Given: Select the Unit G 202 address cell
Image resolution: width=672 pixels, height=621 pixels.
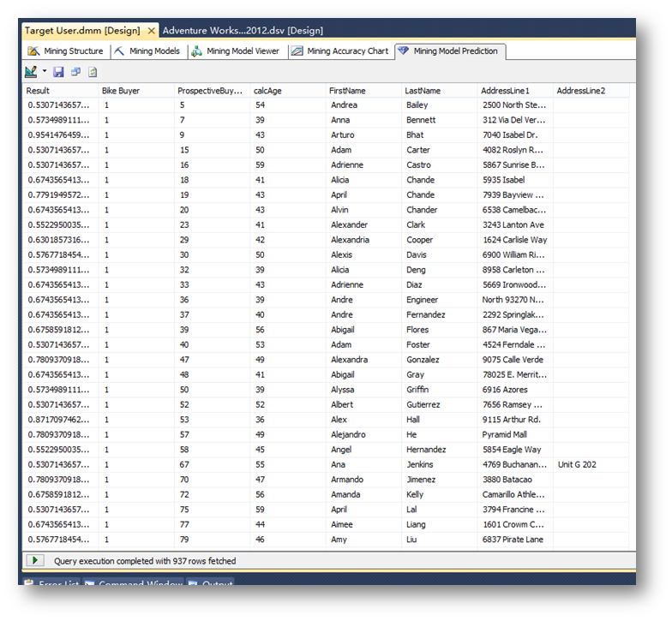Looking at the screenshot, I should coord(577,465).
